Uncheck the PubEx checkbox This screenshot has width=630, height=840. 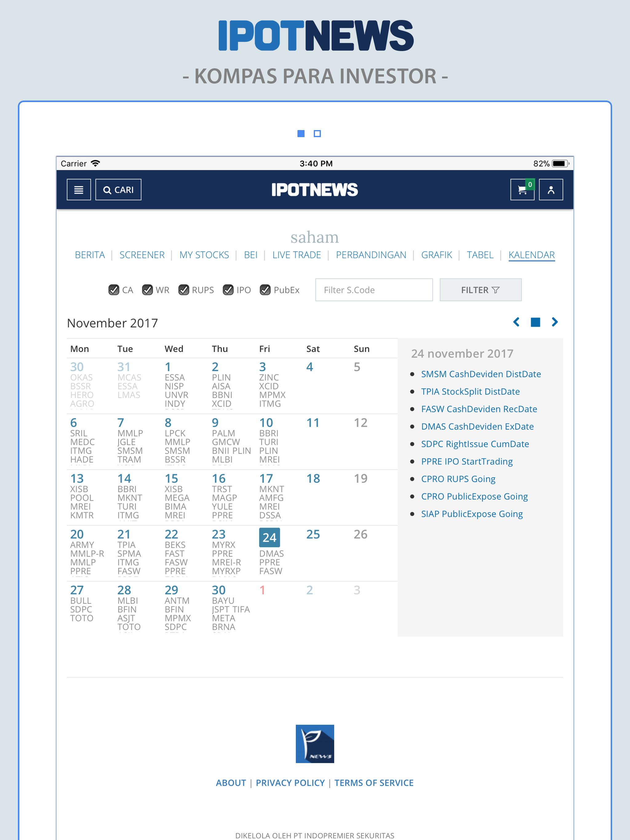coord(265,290)
